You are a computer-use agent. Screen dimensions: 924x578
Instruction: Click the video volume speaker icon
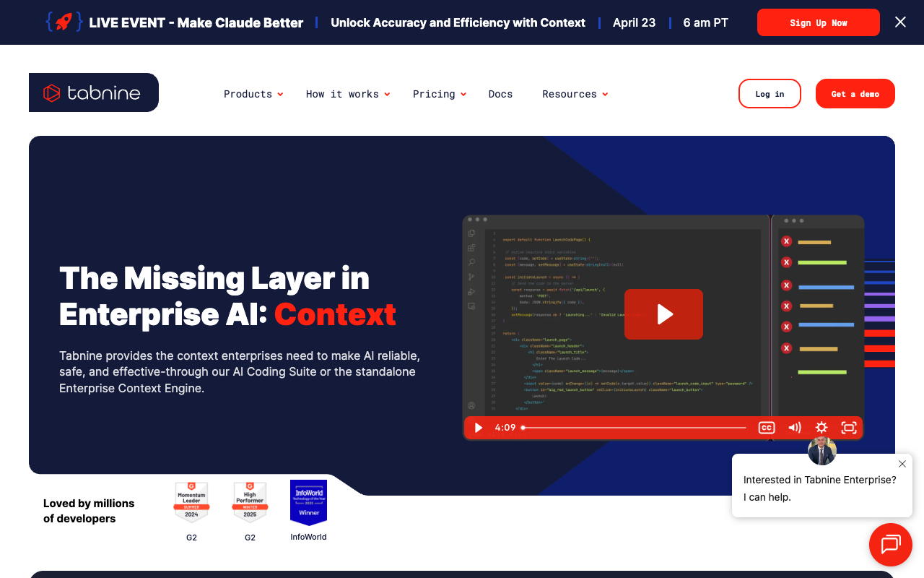point(794,428)
